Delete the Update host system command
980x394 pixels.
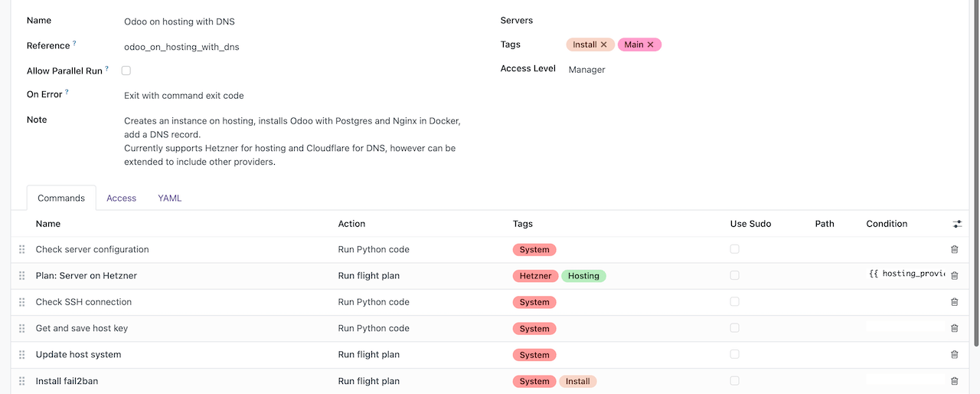pos(954,354)
